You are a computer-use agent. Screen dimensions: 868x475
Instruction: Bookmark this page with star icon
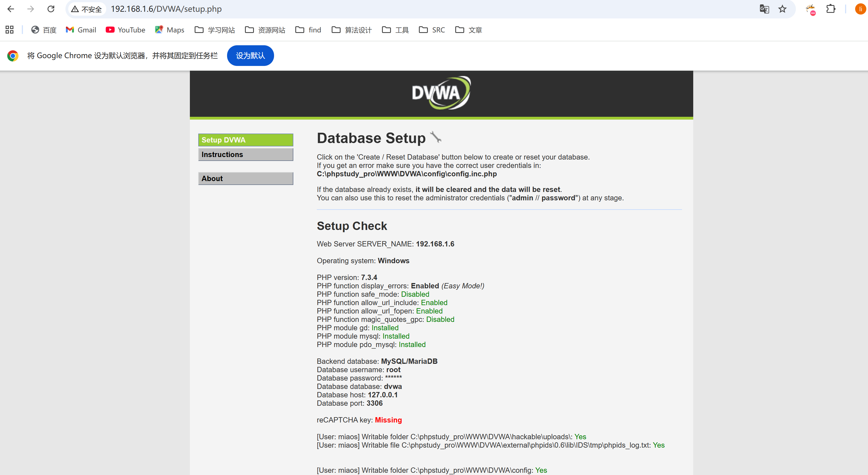pos(782,9)
